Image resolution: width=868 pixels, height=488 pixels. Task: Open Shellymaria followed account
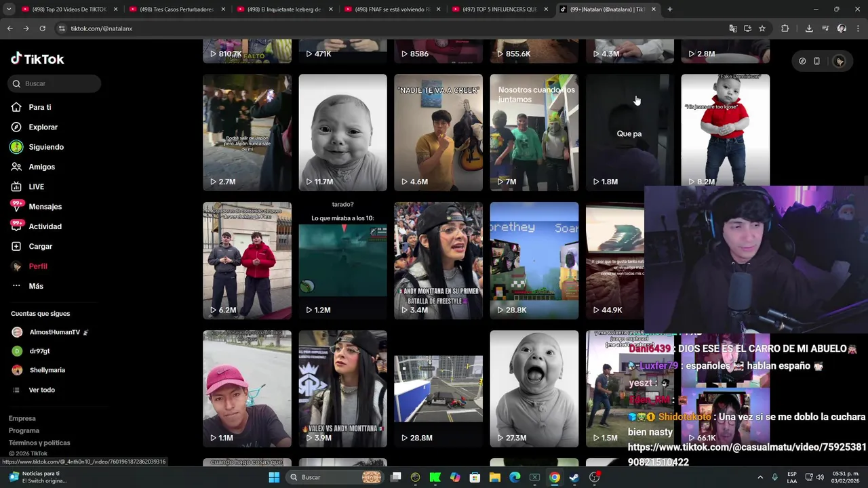(x=47, y=370)
